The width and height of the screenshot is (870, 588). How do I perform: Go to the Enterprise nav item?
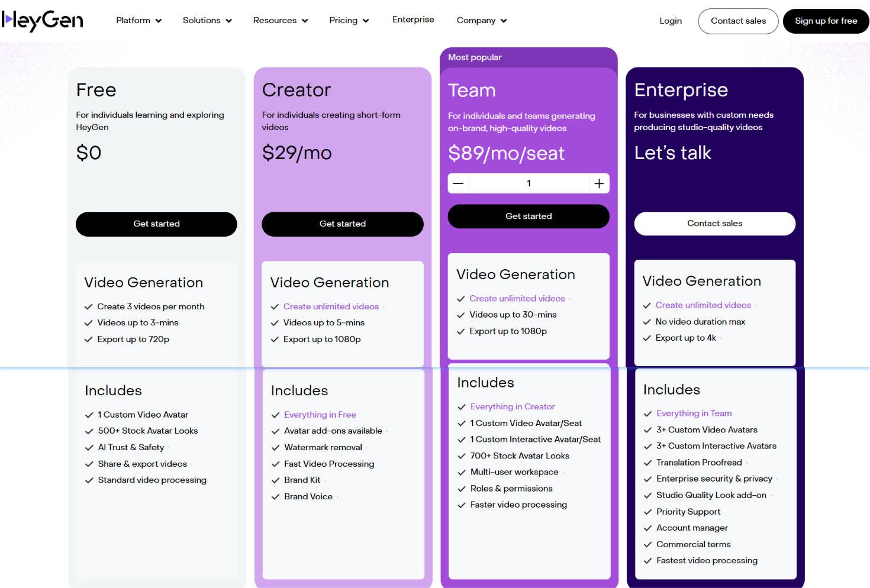click(x=413, y=20)
